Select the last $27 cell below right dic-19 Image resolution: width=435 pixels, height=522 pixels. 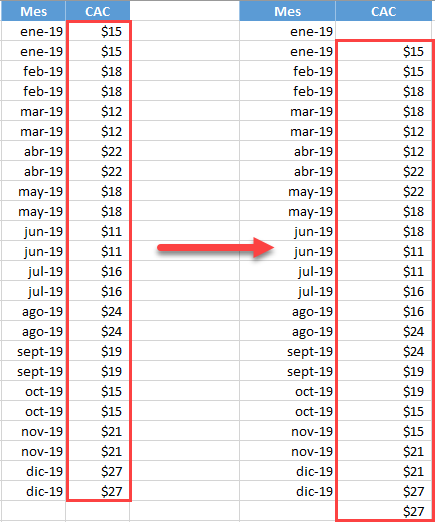pyautogui.click(x=383, y=511)
